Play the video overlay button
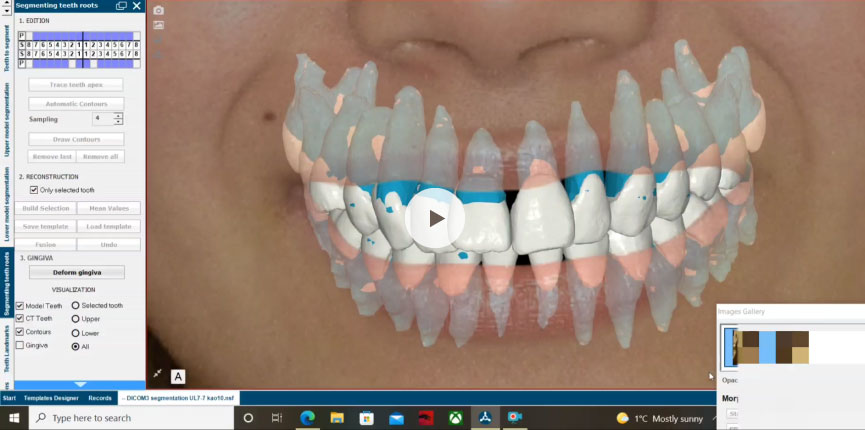Image resolution: width=865 pixels, height=430 pixels. [435, 218]
